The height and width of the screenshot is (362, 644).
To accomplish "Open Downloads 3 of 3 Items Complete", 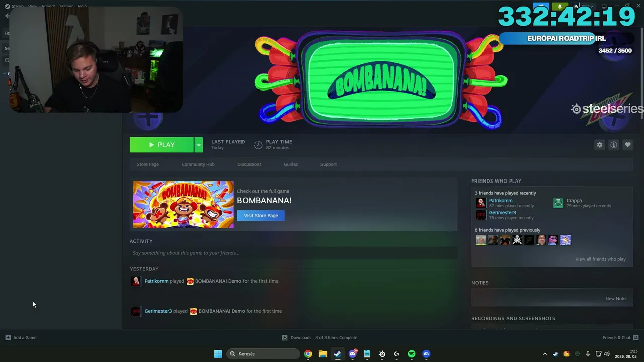I will click(x=324, y=338).
